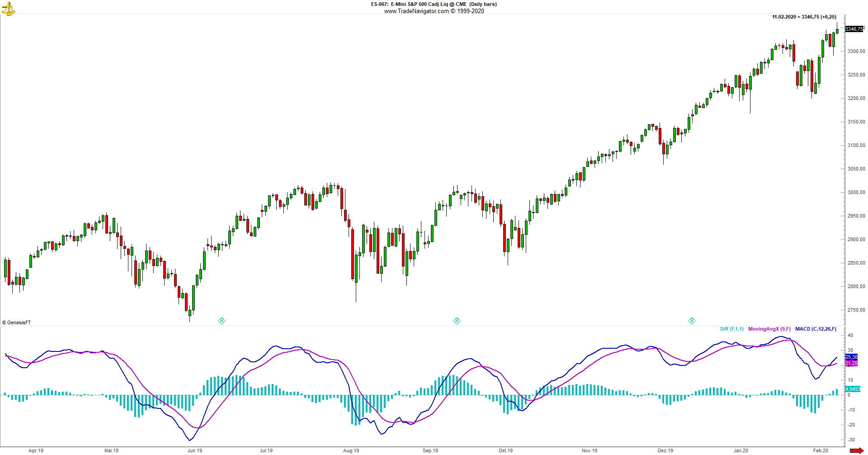Screen dimensions: 868x455
Task: Select the R rollover marker closest to Dez.19
Action: 692,321
